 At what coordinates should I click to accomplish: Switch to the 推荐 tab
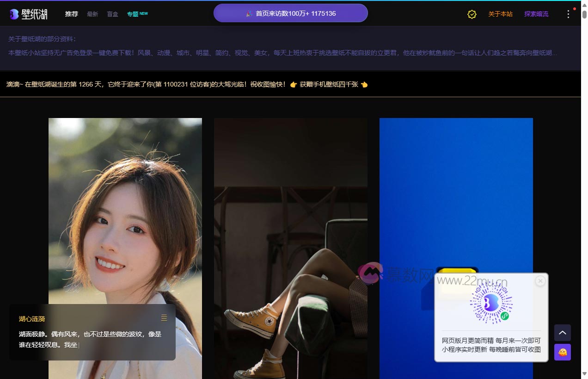coord(72,14)
